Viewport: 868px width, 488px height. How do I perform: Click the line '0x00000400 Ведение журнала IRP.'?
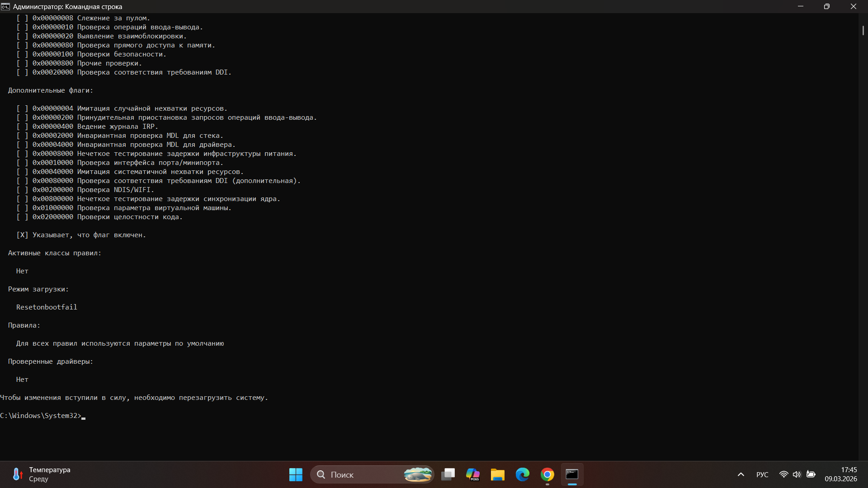pos(95,127)
